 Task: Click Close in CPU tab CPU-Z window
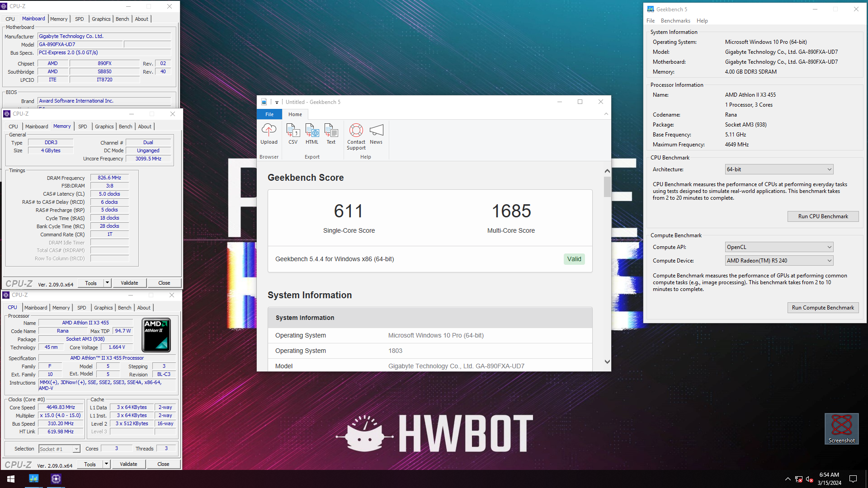pos(163,464)
